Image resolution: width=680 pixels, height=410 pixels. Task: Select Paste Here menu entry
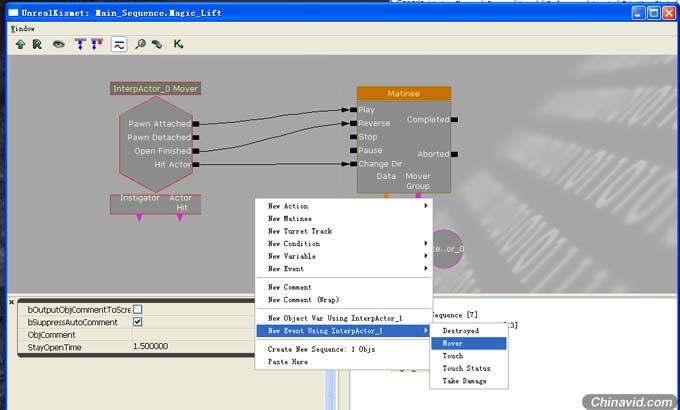[344, 361]
